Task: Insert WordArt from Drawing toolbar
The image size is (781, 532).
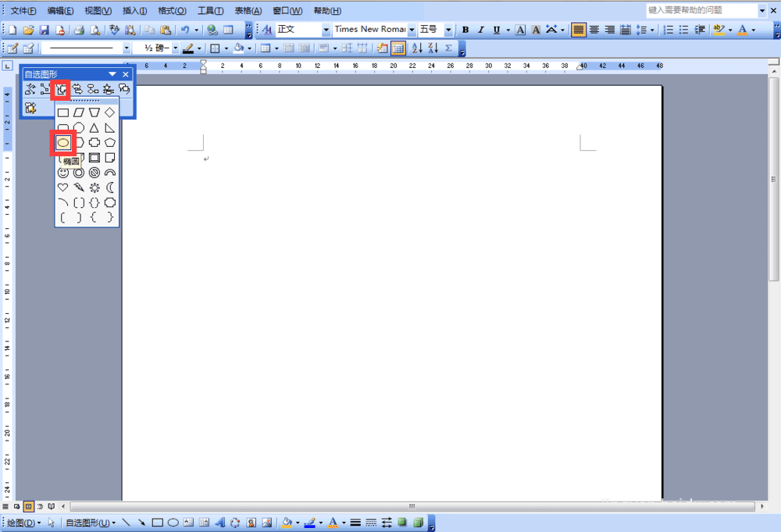Action: [219, 523]
